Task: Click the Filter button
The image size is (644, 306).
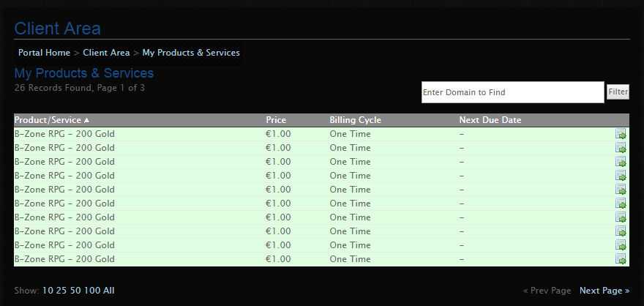Action: [x=618, y=92]
